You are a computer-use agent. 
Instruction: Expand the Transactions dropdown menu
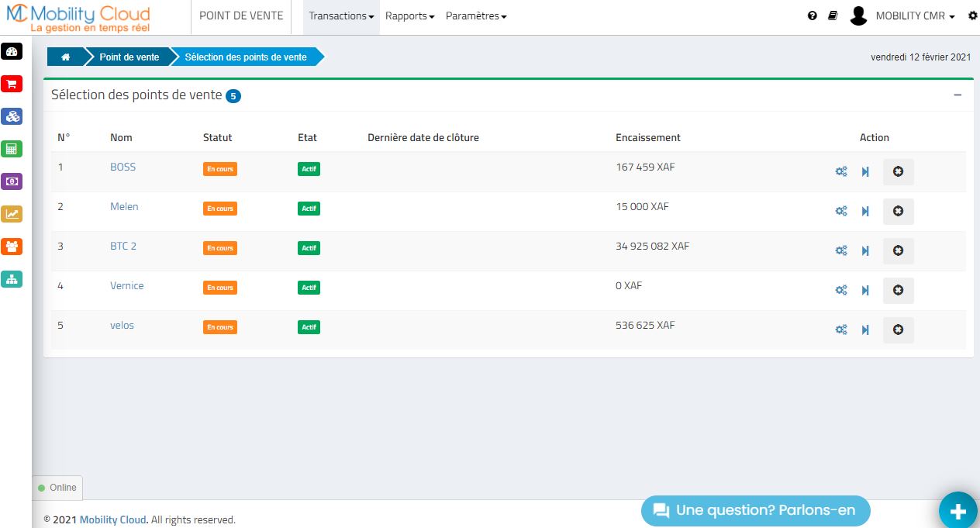click(x=341, y=16)
